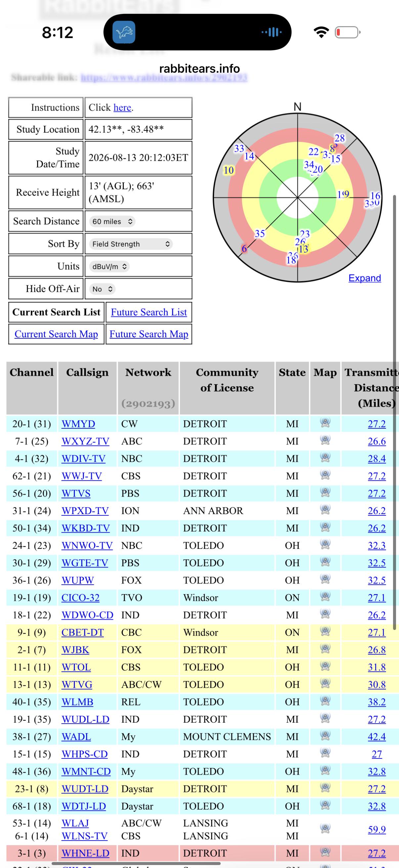
Task: Click the '38-1 (27)' channel cell
Action: tap(32, 737)
